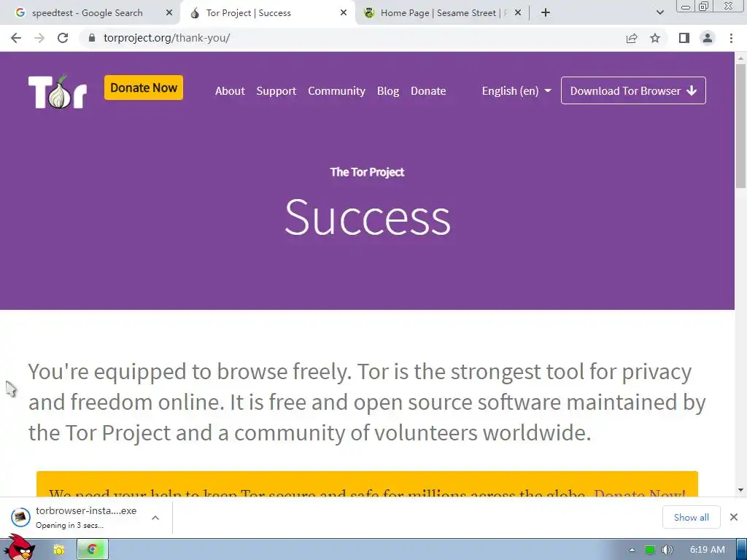
Task: Open a new tab with the plus button
Action: tap(546, 13)
